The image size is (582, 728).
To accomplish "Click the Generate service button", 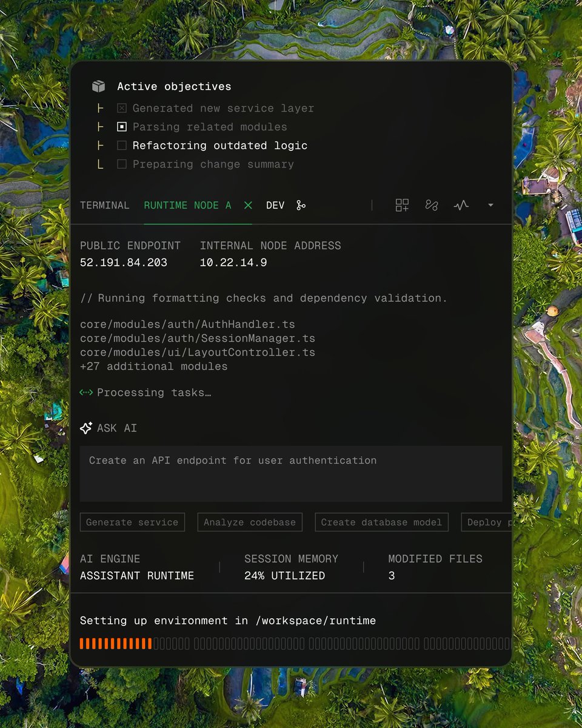I will click(x=132, y=522).
